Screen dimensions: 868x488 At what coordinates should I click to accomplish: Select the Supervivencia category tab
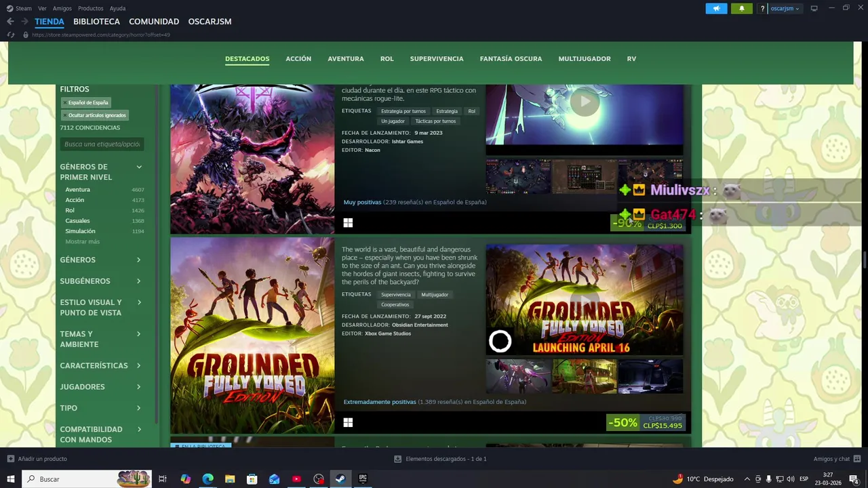pos(437,59)
